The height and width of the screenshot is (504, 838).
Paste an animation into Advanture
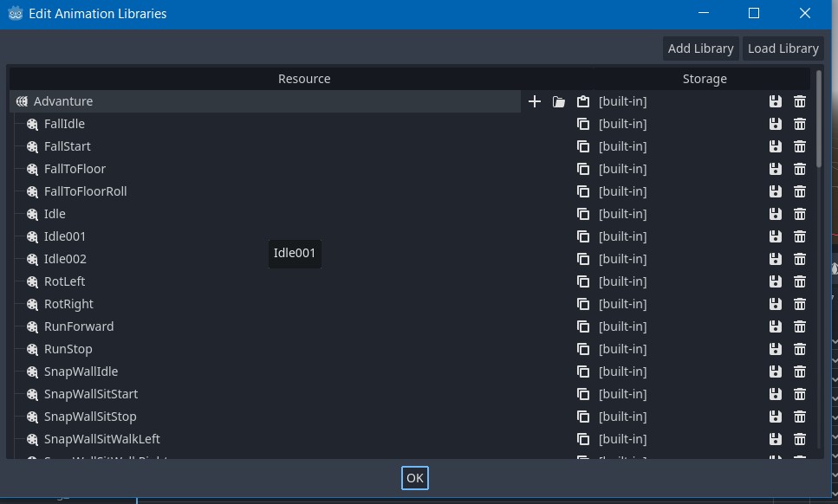[581, 101]
